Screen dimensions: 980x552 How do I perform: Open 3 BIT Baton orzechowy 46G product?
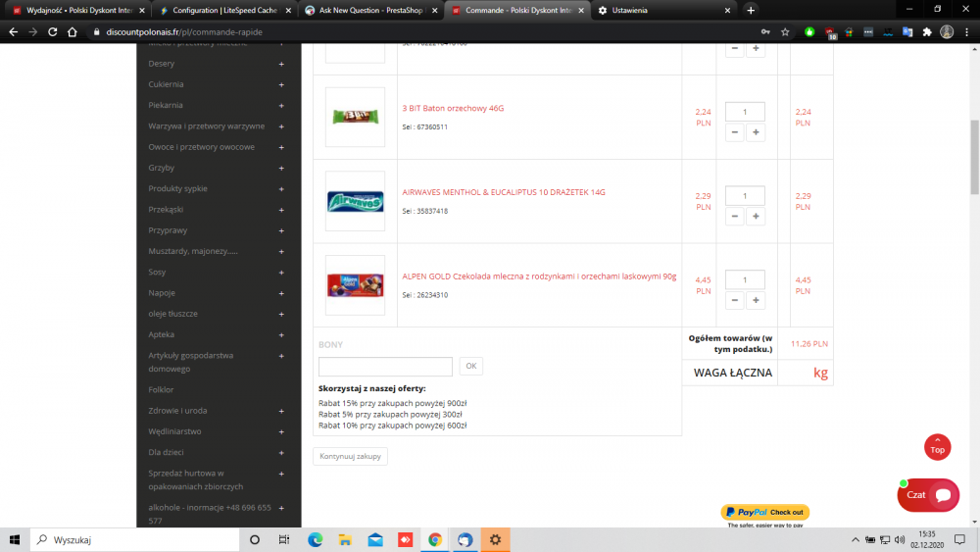(453, 108)
